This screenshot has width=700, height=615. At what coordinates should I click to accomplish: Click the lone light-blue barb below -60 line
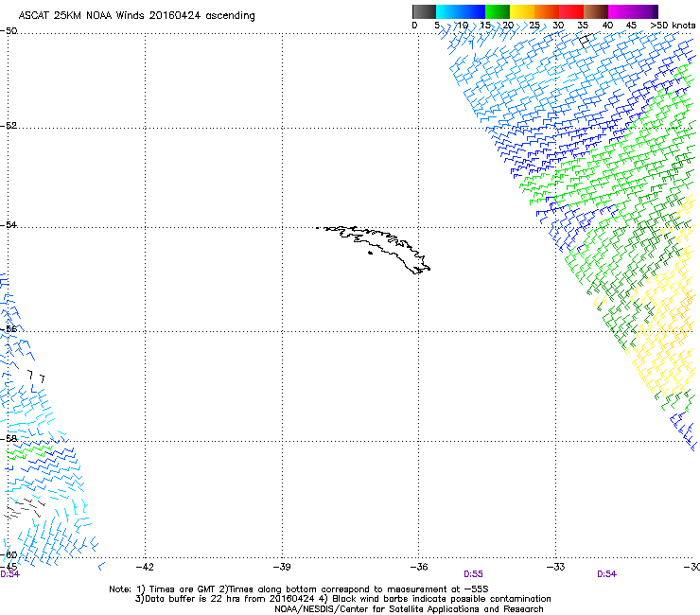(x=101, y=567)
